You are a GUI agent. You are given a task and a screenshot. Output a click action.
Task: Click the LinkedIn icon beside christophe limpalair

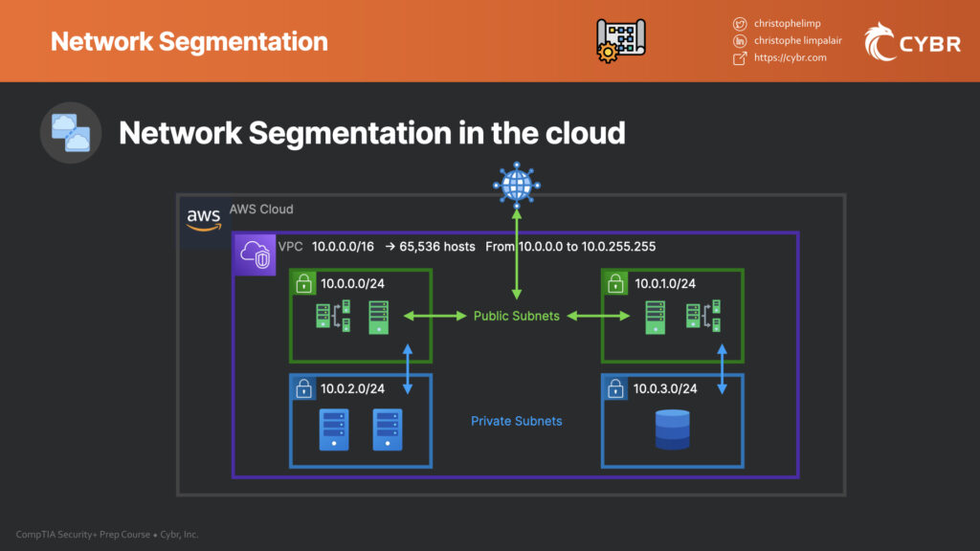(x=740, y=41)
